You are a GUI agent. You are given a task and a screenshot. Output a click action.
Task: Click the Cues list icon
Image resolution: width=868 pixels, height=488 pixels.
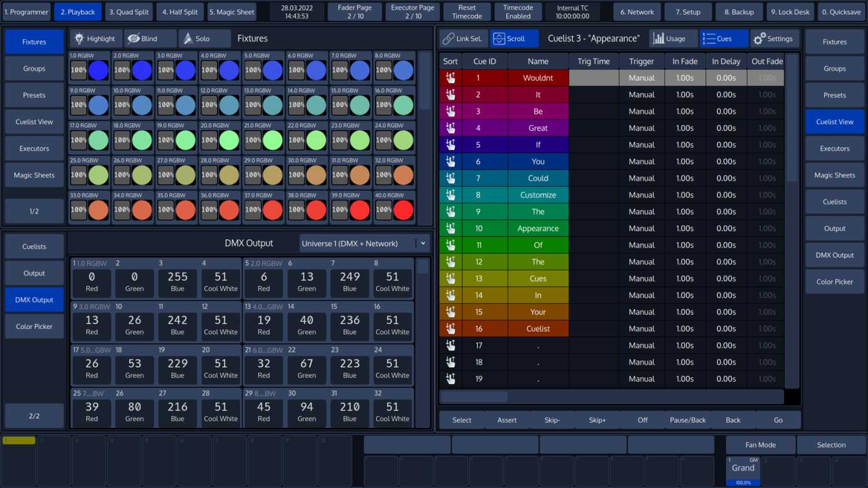coord(709,39)
